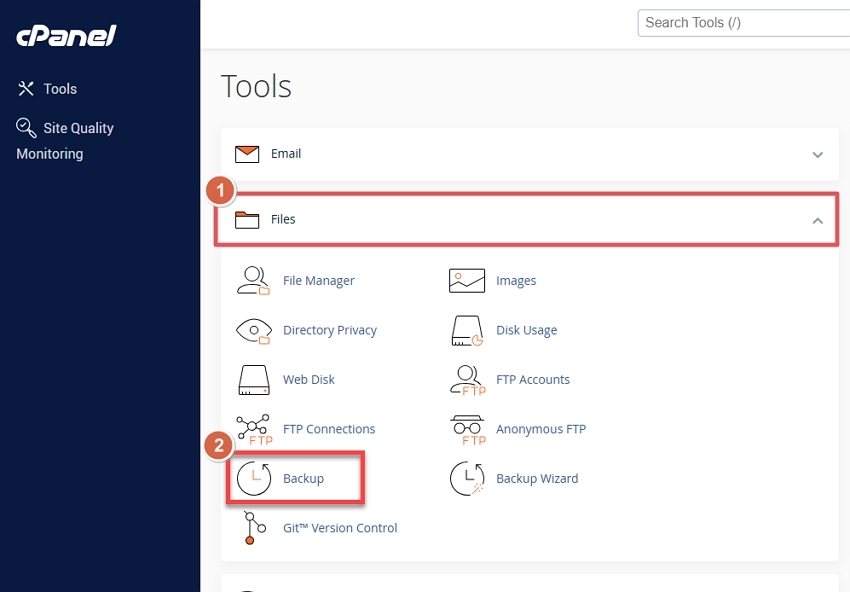850x592 pixels.
Task: Click the Files section header label
Action: [283, 219]
